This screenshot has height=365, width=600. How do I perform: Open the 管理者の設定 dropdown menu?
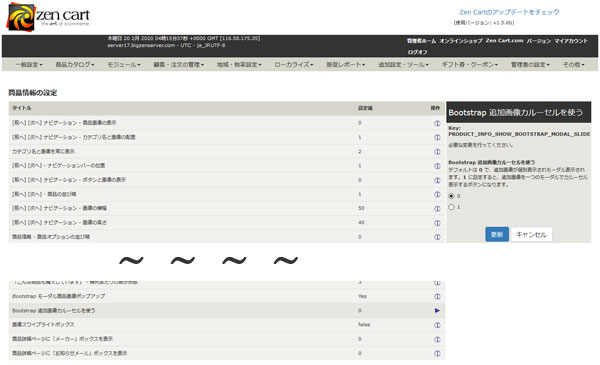pyautogui.click(x=530, y=65)
